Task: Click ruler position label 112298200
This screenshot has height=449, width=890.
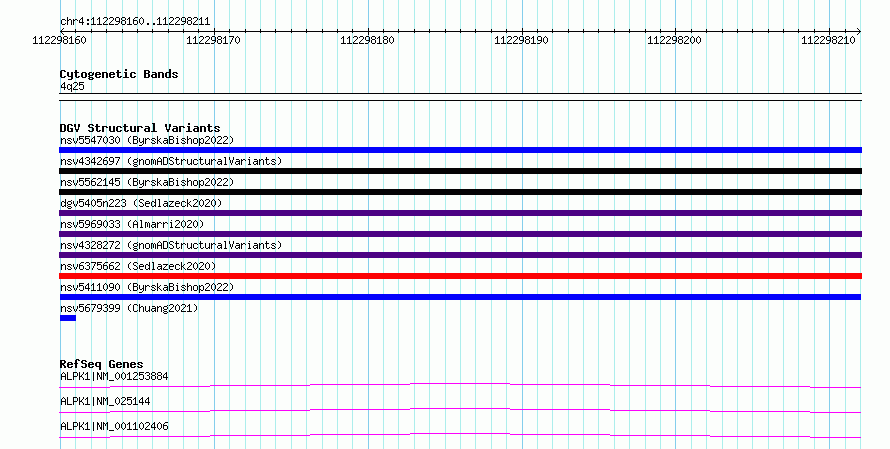Action: click(674, 40)
